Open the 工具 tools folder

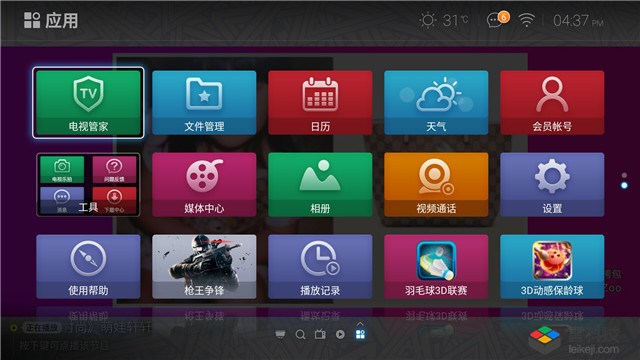(88, 184)
